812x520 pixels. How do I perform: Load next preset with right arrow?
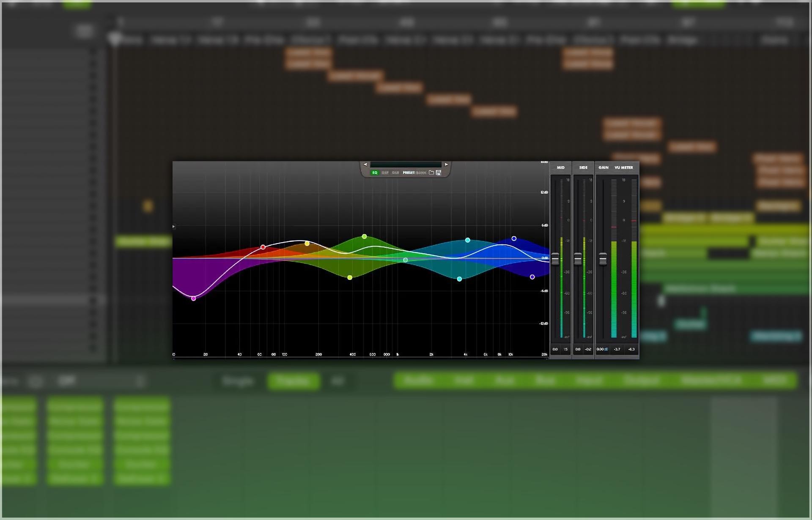446,164
